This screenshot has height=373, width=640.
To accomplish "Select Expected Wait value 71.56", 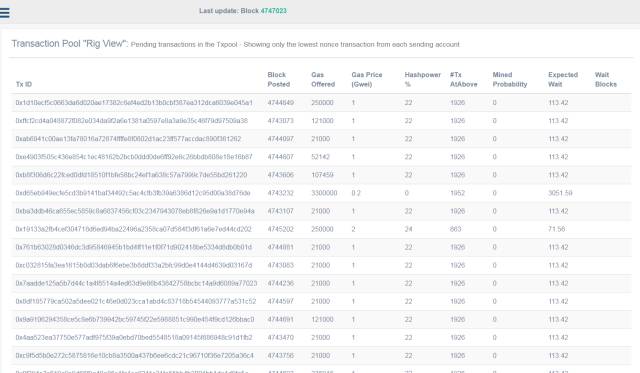I will pos(557,229).
